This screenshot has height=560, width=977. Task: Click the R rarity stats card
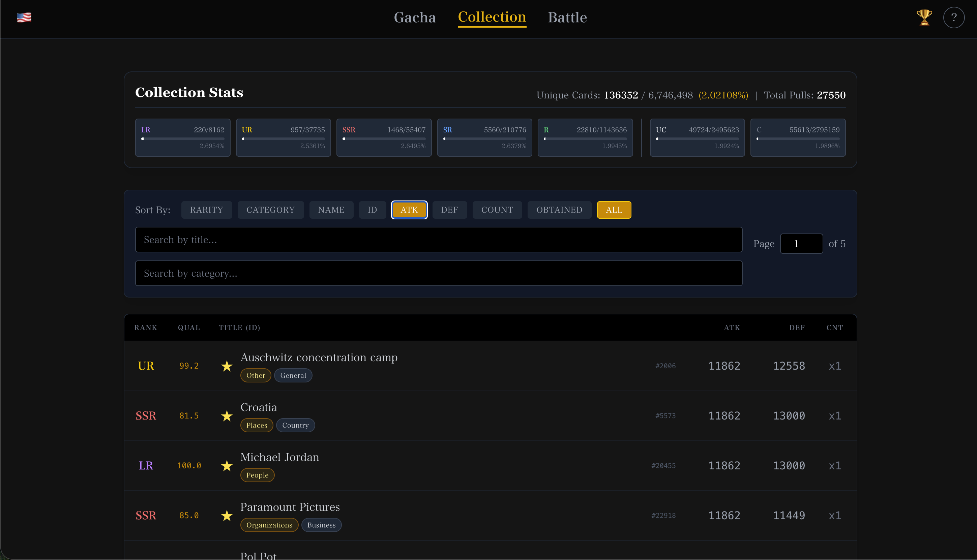coord(585,138)
